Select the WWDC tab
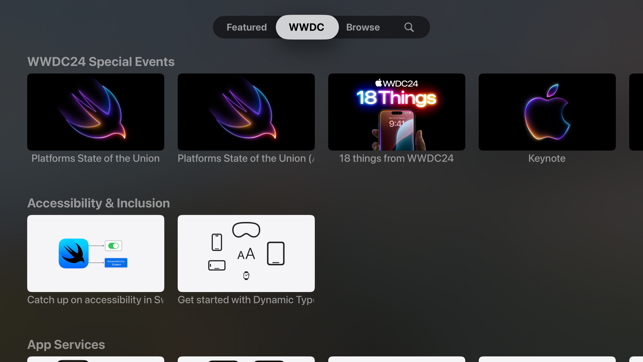The height and width of the screenshot is (362, 643). (x=307, y=27)
